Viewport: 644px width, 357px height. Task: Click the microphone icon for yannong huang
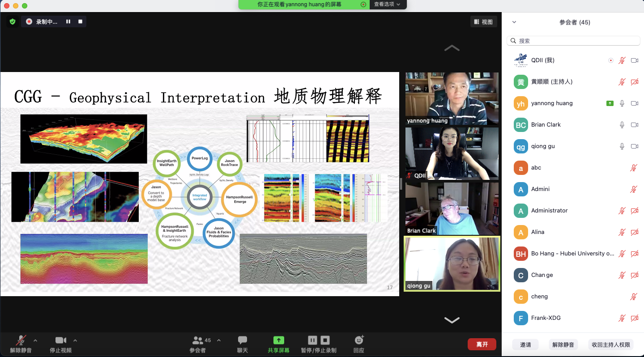tap(622, 103)
